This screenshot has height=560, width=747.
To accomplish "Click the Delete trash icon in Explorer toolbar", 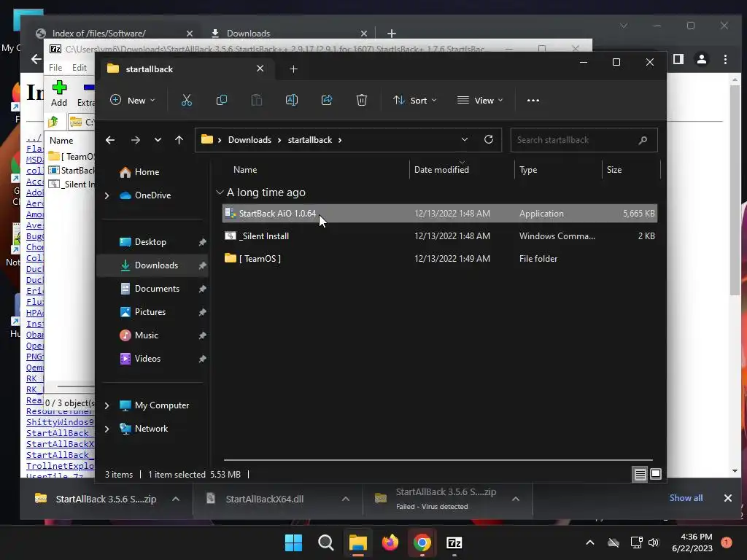I will click(x=362, y=101).
